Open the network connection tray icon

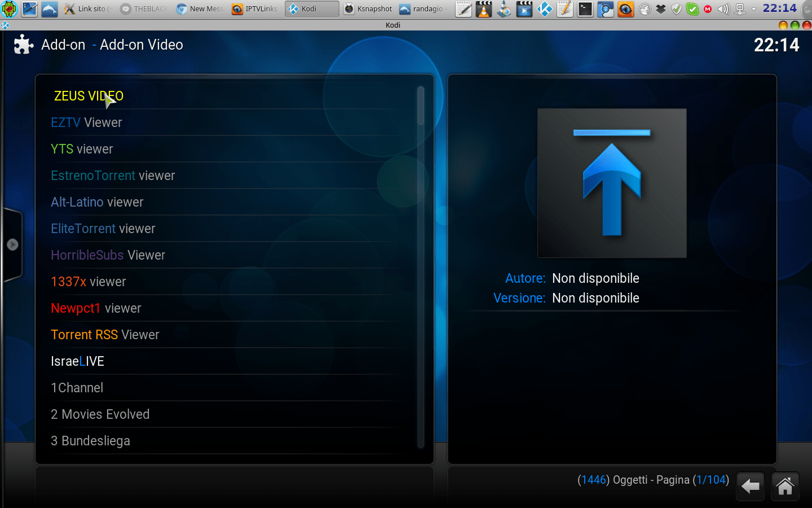pyautogui.click(x=740, y=9)
